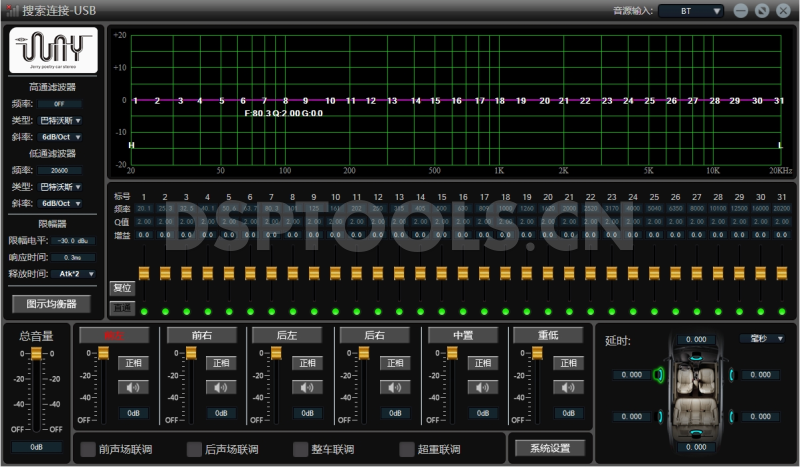Screen dimensions: 800x467
Task: Click the 系统设置 button
Action: pyautogui.click(x=548, y=448)
